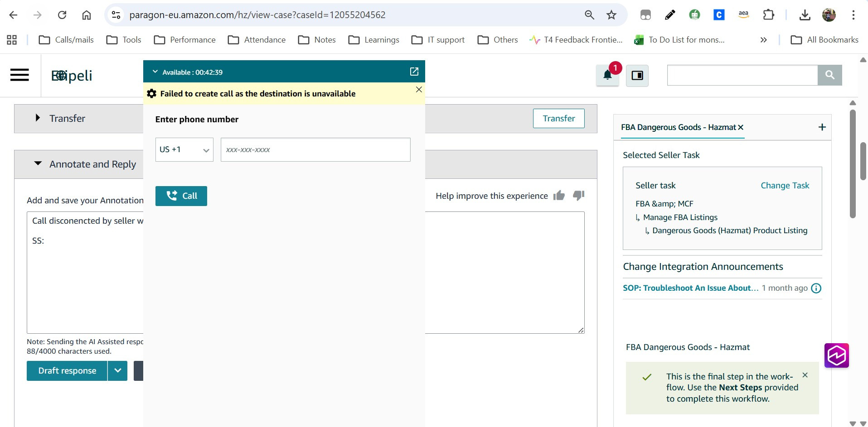Click the Paragon search input box

coord(742,75)
